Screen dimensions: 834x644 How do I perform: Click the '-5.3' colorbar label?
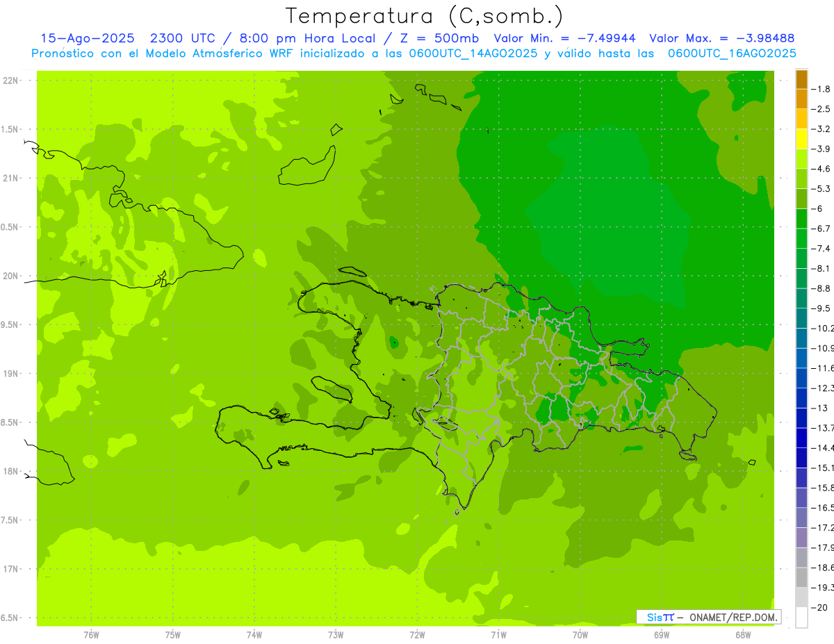tap(821, 189)
